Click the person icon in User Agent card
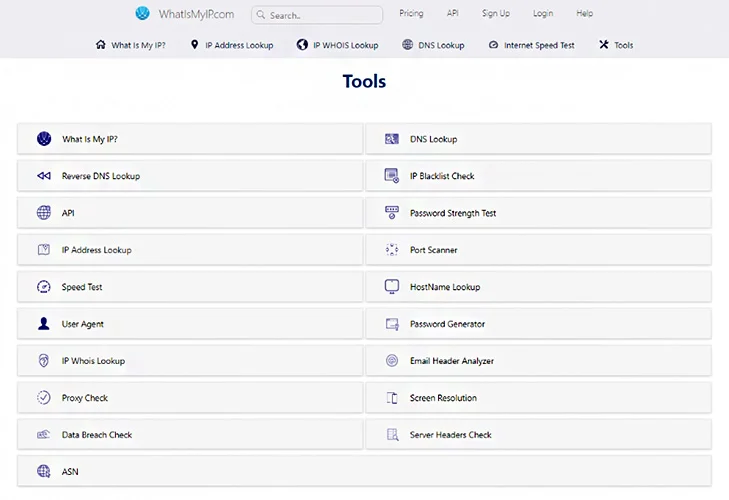The width and height of the screenshot is (729, 500). (x=44, y=323)
